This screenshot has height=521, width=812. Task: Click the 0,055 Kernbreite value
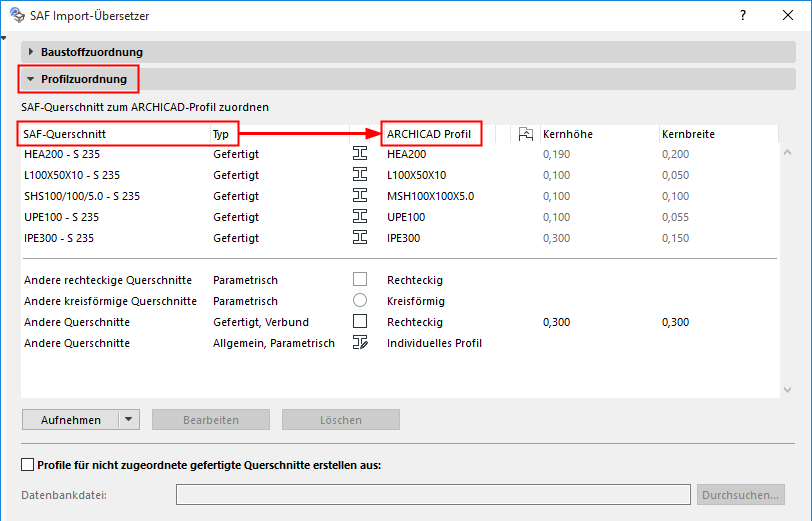point(675,217)
